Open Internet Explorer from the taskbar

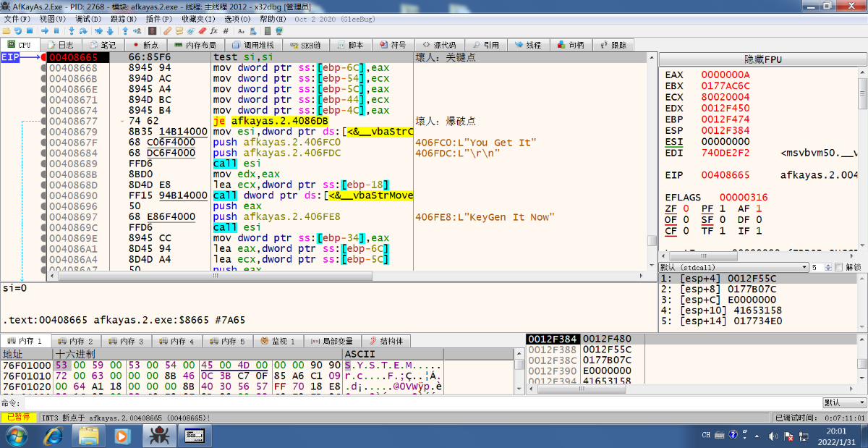click(x=53, y=435)
